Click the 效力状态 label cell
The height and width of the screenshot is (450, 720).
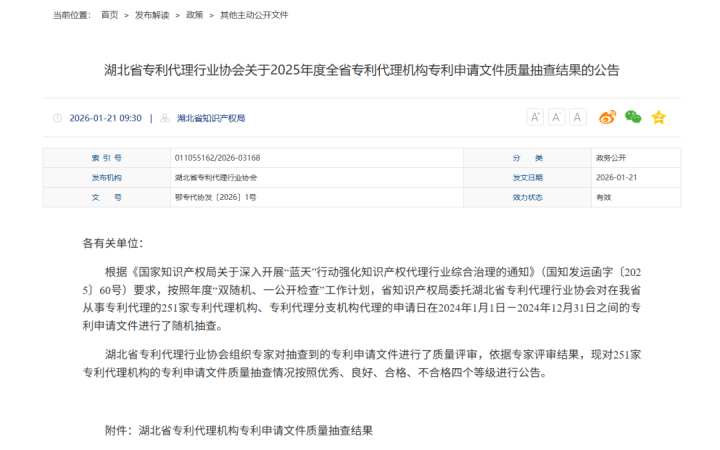pos(528,197)
